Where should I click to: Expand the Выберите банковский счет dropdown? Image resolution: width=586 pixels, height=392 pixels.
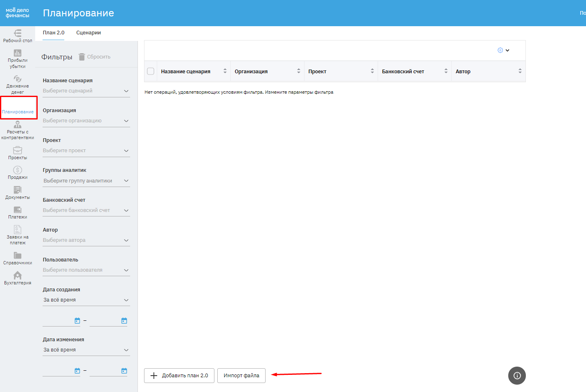86,210
